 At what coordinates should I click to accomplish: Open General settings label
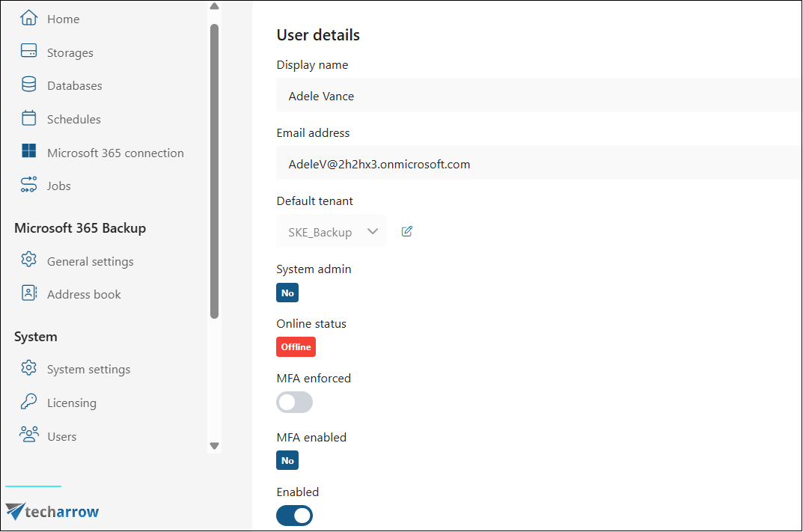click(x=90, y=262)
